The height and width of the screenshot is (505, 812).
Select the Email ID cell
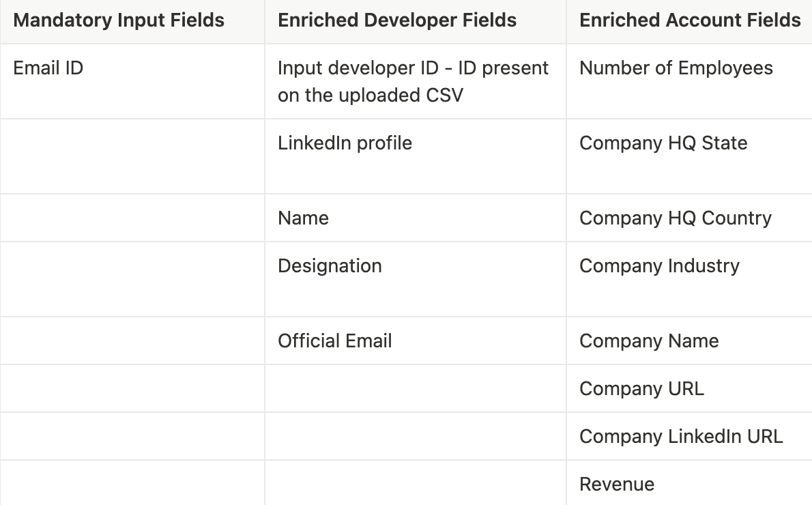[48, 68]
